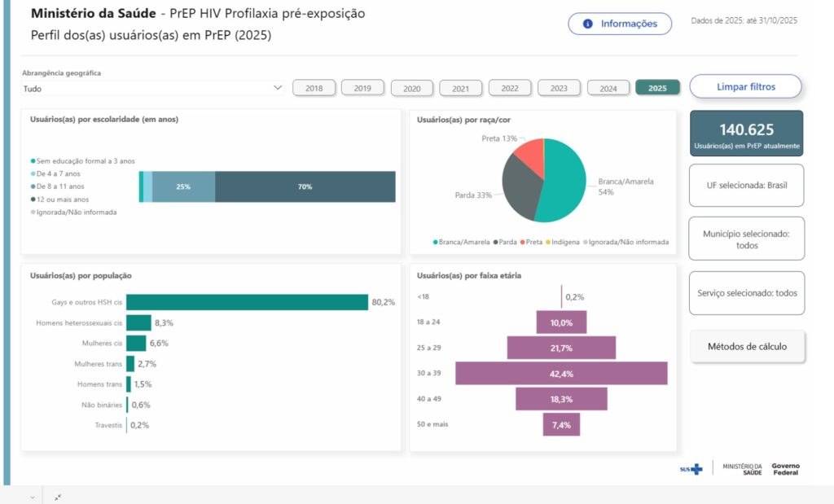Select the 2024 year filter button
The image size is (834, 504).
pos(608,88)
